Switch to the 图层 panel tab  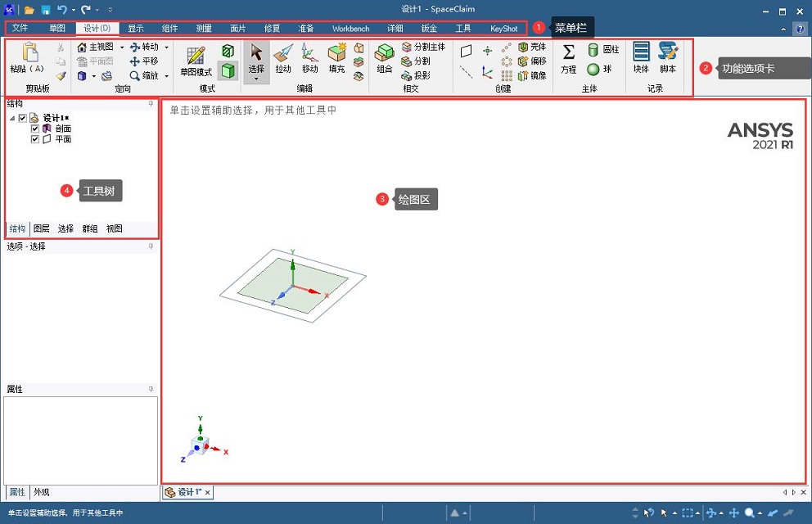[x=41, y=228]
